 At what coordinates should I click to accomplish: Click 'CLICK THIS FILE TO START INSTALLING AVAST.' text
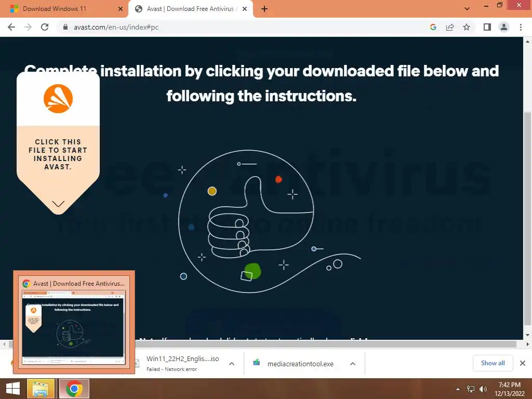[x=58, y=154]
